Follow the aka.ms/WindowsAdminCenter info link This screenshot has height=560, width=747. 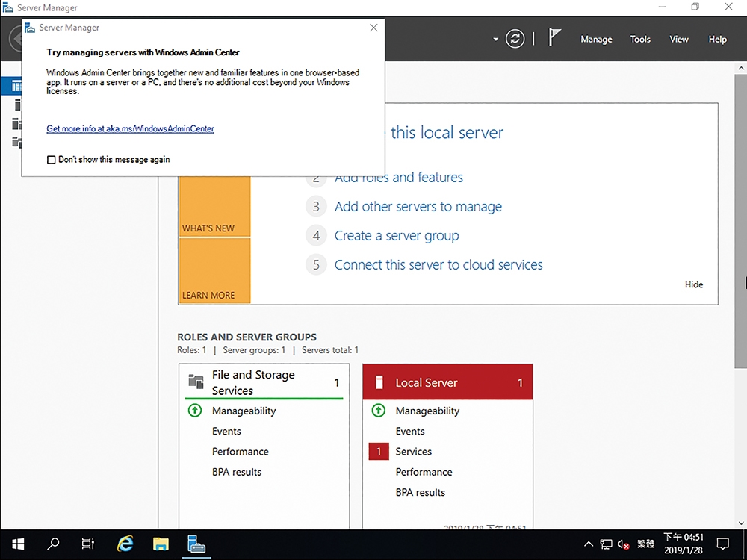131,128
